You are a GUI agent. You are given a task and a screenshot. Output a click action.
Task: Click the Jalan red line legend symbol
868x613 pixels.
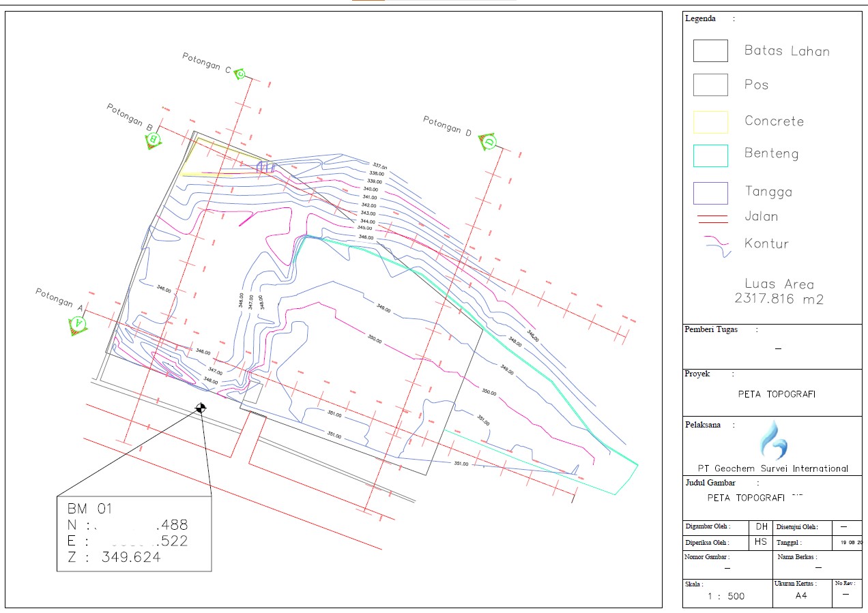tap(711, 218)
